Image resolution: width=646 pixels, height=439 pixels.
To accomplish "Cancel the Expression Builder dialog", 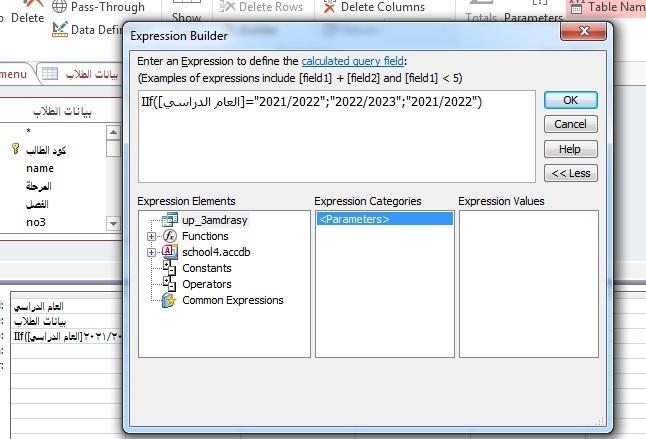I will click(570, 124).
